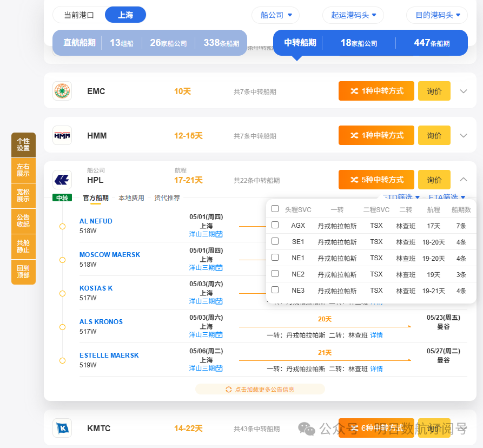Open the calendar icon in MOSCOW MAERSK row
483x448 pixels.
219,268
